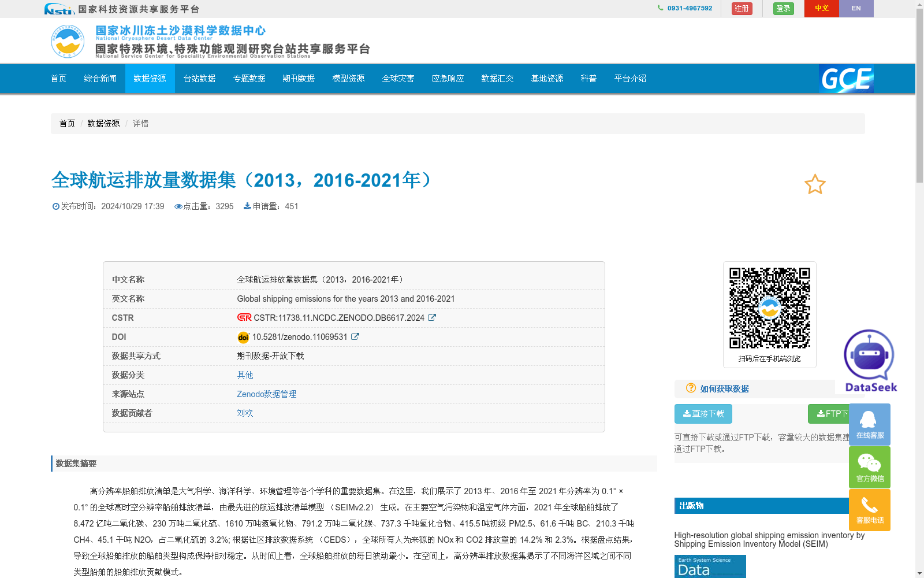This screenshot has height=578, width=924.
Task: Click the English name Global shipping emissions text
Action: tap(346, 299)
